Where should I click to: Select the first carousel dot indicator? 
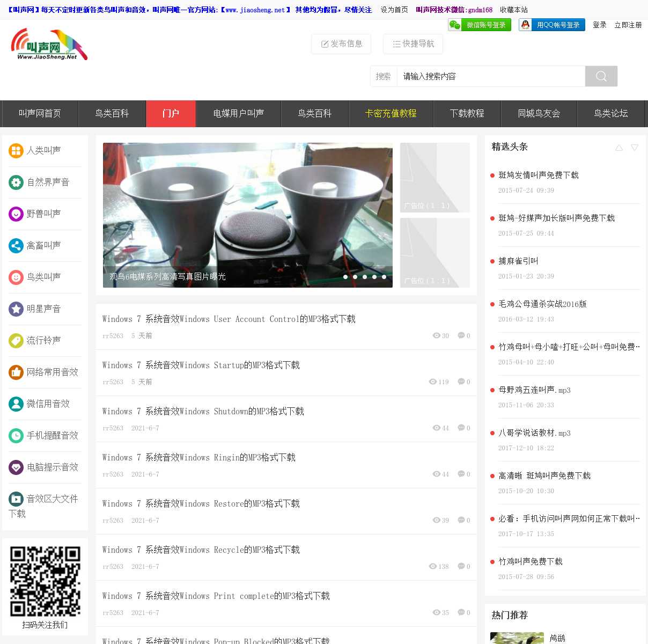coord(345,277)
